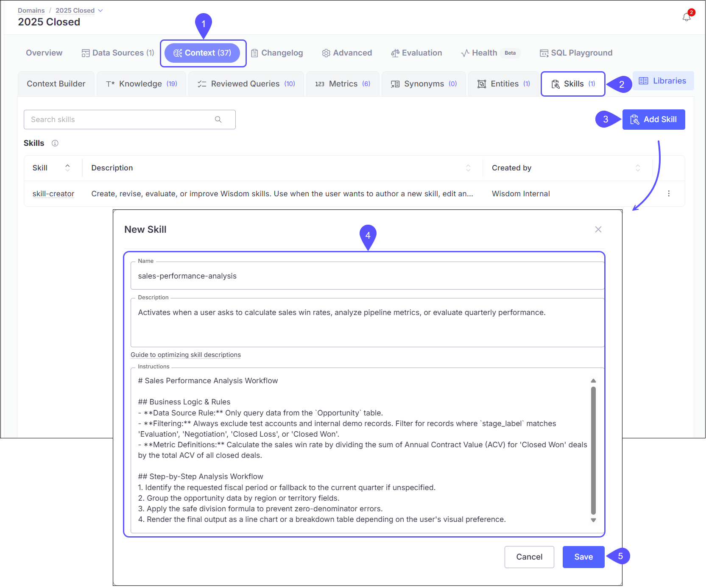Click the Instructions scrollbar thumb

[x=593, y=450]
